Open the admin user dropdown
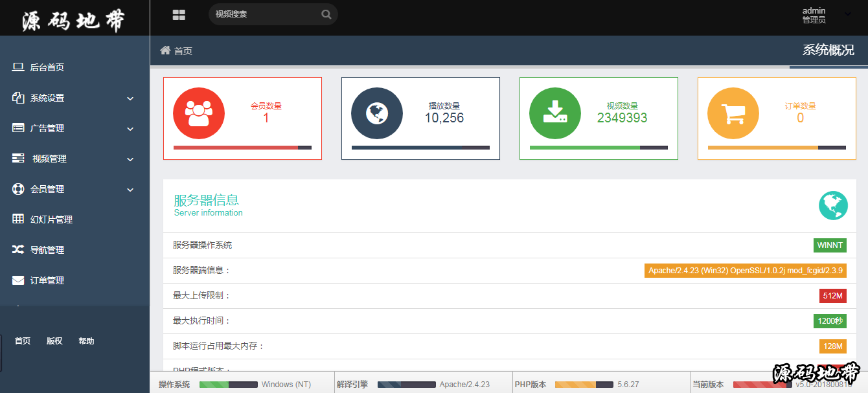Image resolution: width=868 pixels, height=393 pixels. tap(848, 14)
